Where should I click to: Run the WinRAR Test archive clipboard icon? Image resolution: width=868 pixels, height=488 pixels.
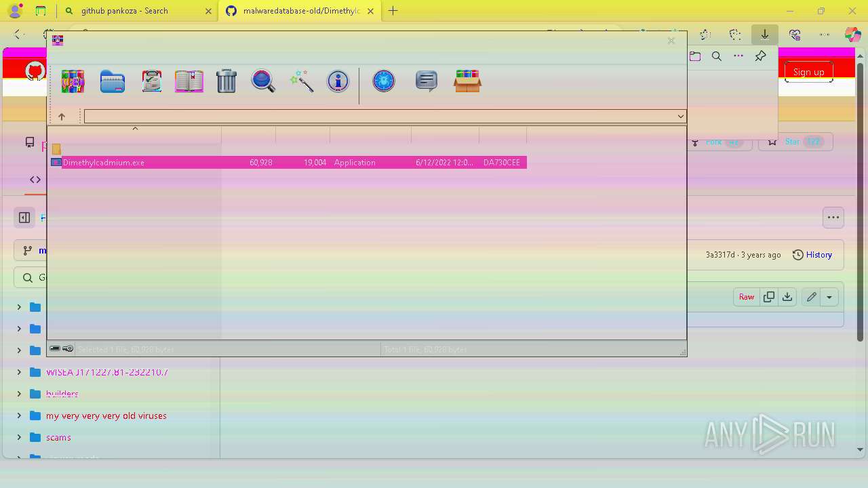(151, 81)
